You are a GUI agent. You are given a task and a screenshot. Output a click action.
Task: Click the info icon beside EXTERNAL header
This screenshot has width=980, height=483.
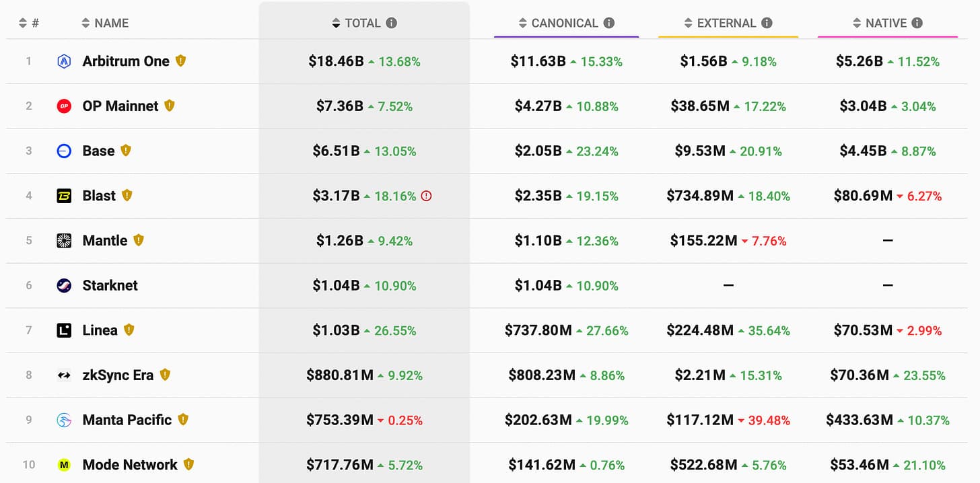(767, 23)
